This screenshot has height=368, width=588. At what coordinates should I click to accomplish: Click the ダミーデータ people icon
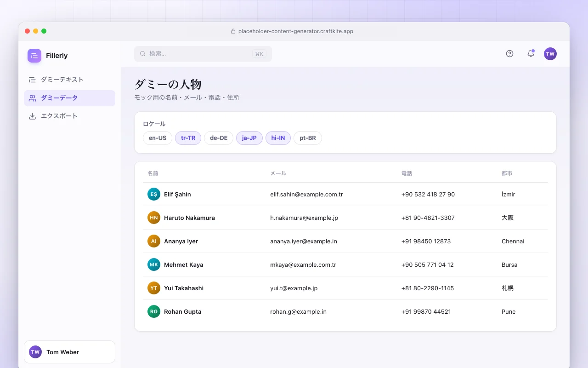point(32,98)
